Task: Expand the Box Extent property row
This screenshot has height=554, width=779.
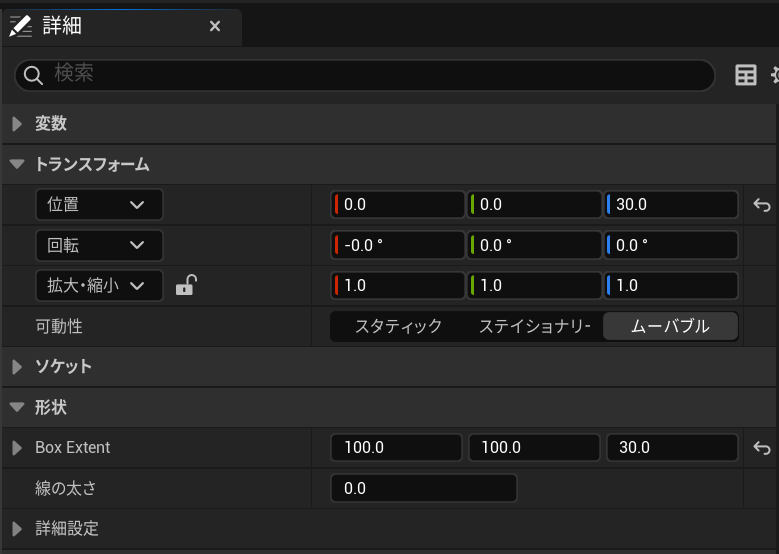Action: [17, 448]
